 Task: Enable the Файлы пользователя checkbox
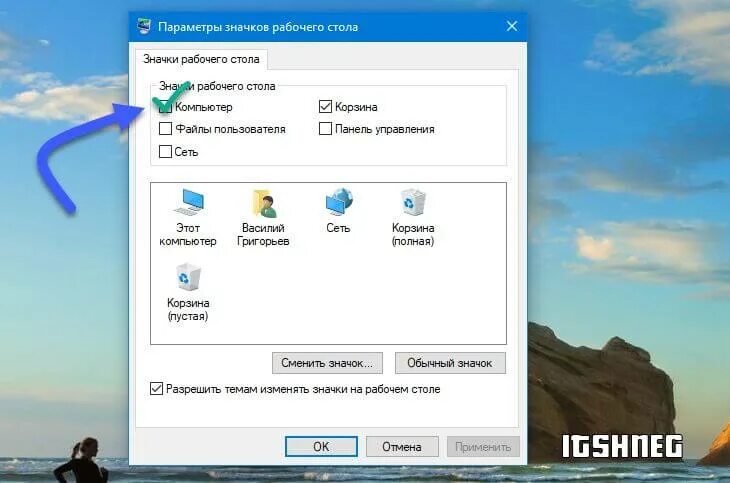click(165, 129)
